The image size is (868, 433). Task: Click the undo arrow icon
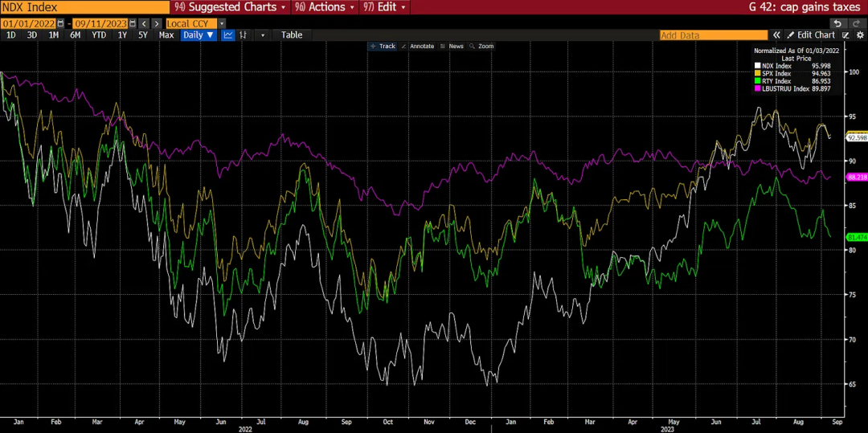[837, 23]
